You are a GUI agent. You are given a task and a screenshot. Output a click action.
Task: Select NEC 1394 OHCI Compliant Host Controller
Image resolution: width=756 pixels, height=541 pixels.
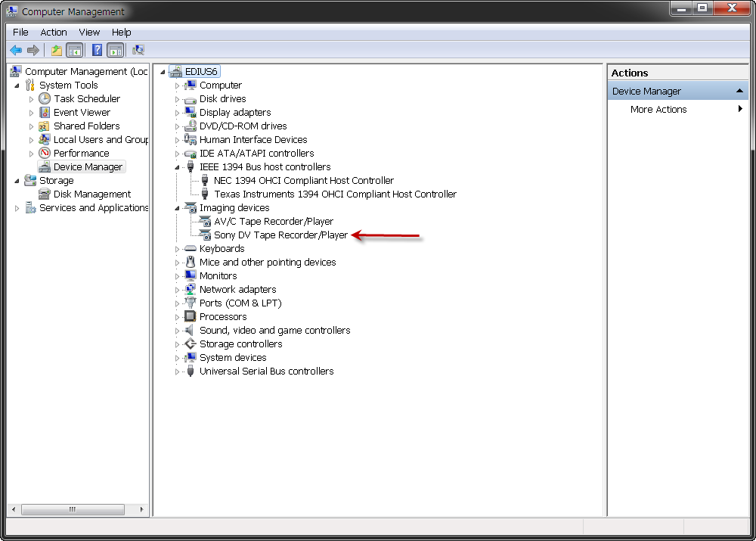304,181
